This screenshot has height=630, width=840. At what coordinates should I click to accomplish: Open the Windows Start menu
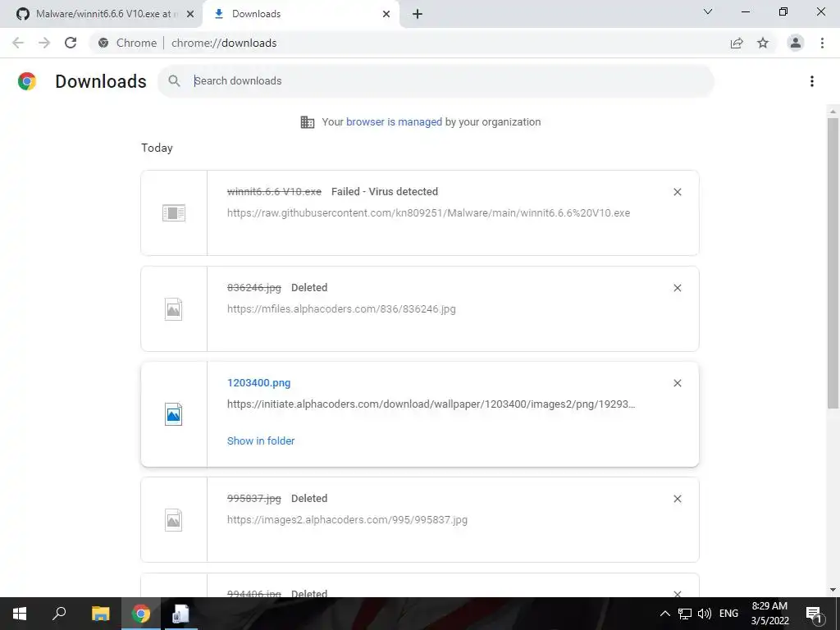coord(20,614)
